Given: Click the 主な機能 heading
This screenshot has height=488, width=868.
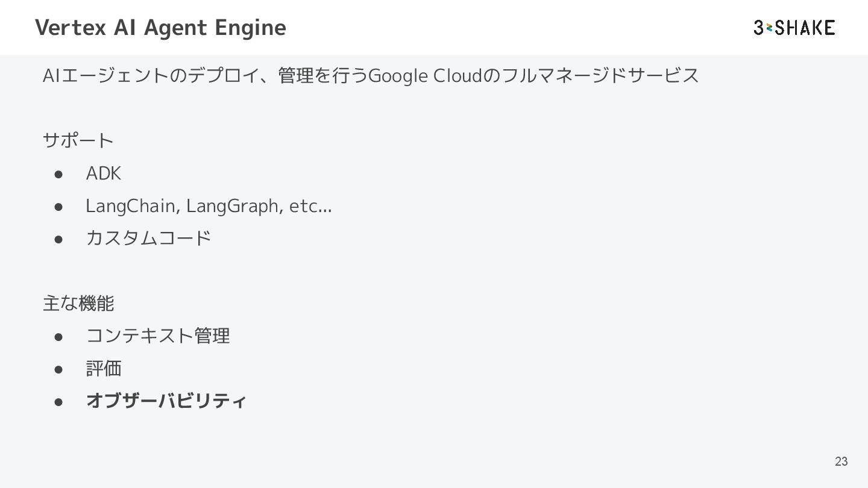Looking at the screenshot, I should point(78,303).
